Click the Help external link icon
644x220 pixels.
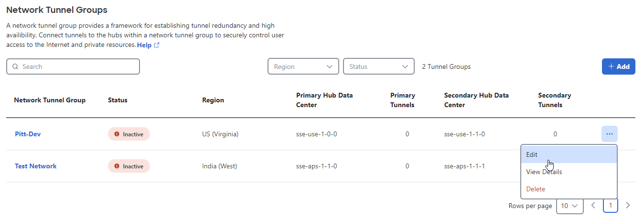(x=157, y=45)
